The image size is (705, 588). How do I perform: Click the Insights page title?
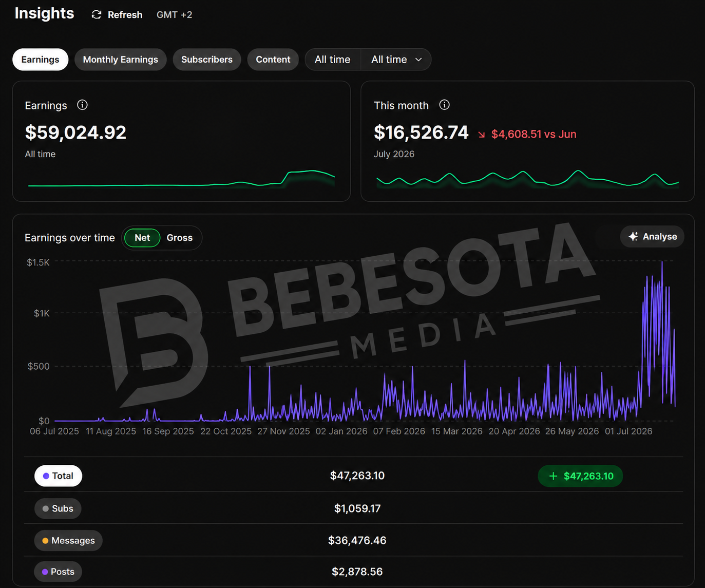click(x=44, y=13)
